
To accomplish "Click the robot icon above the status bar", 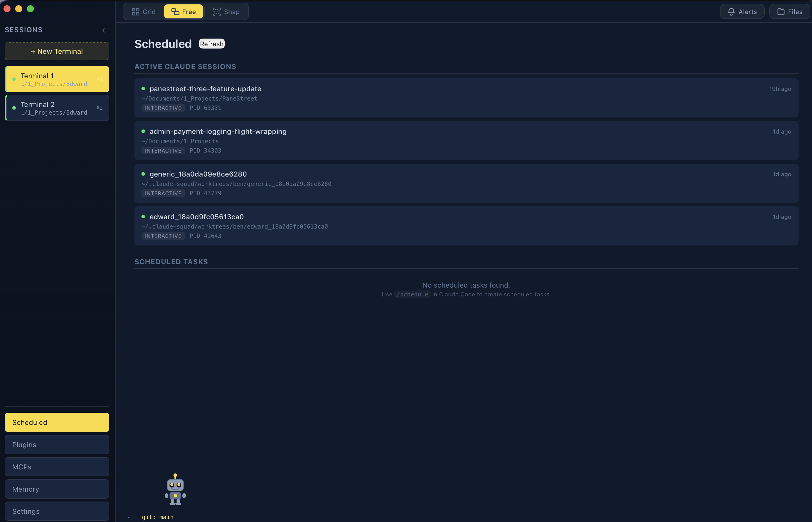I will pos(175,489).
